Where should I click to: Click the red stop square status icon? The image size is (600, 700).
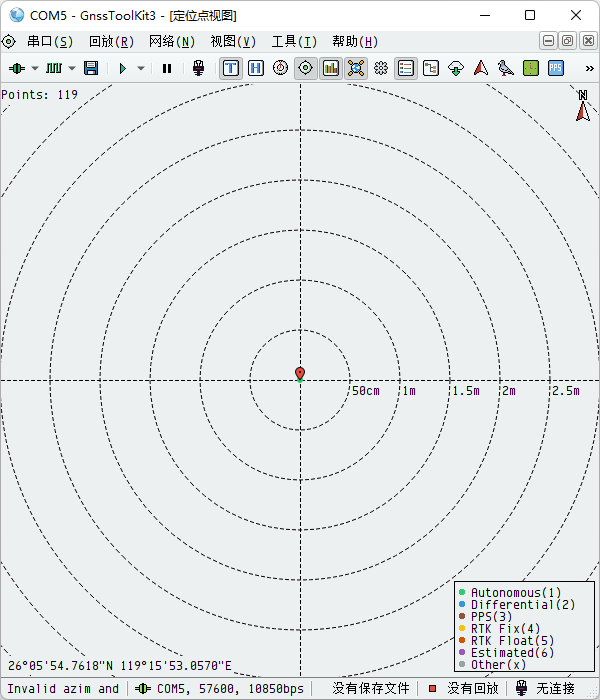point(432,689)
